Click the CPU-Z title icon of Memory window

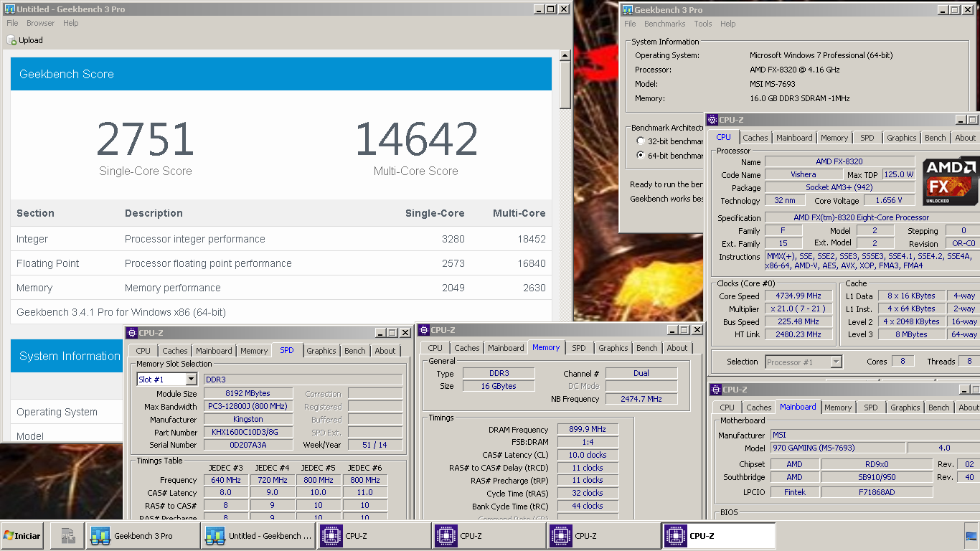coord(423,330)
